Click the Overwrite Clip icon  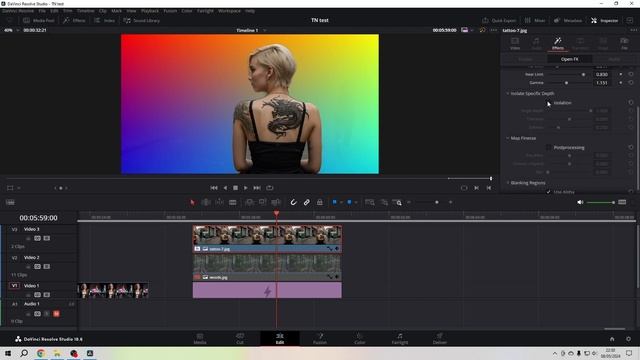(x=262, y=202)
